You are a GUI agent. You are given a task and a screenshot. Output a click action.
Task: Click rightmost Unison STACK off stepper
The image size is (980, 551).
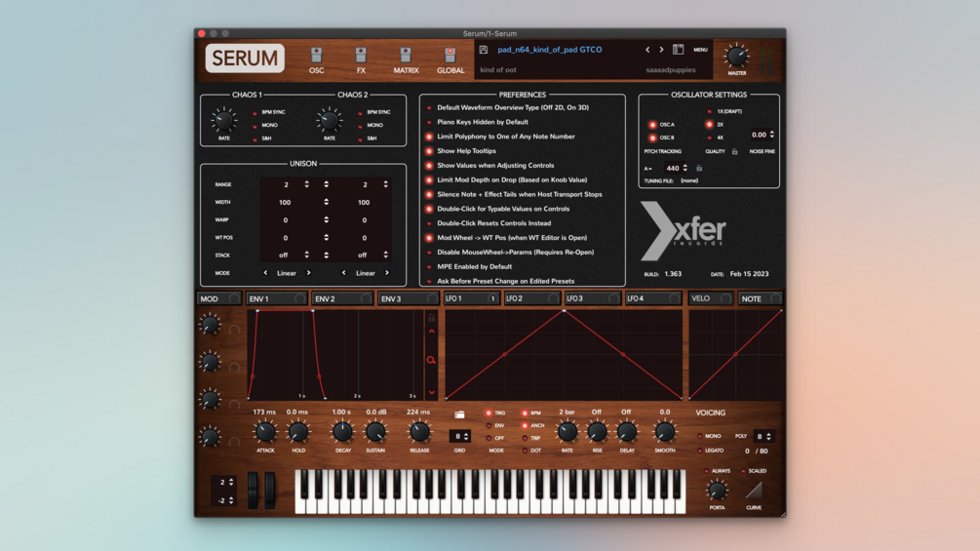[385, 255]
